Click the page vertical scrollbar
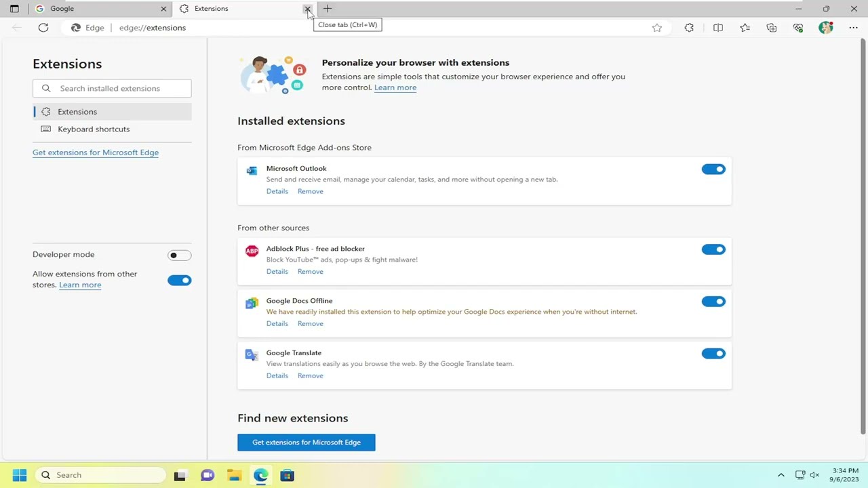Image resolution: width=868 pixels, height=488 pixels. (x=863, y=237)
